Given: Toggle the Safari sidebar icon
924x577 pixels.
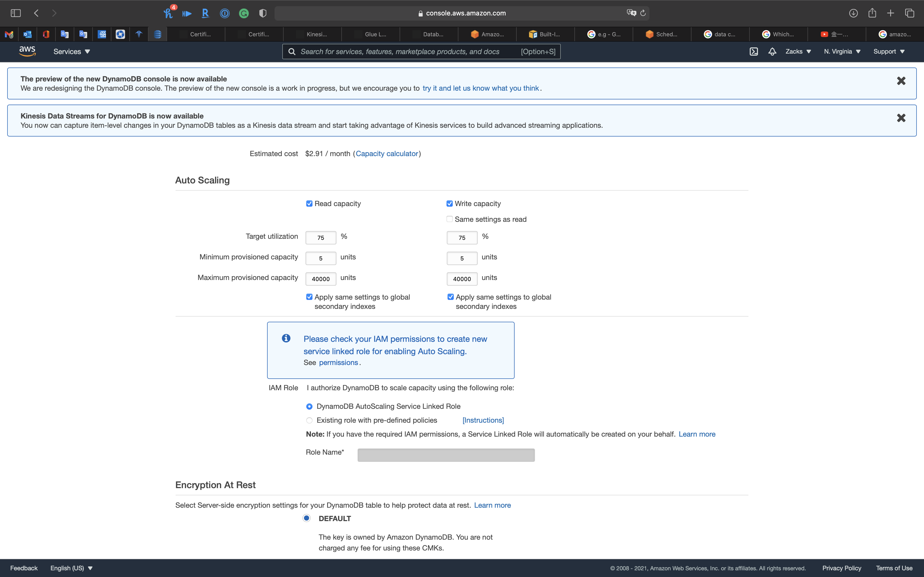Looking at the screenshot, I should pos(16,13).
